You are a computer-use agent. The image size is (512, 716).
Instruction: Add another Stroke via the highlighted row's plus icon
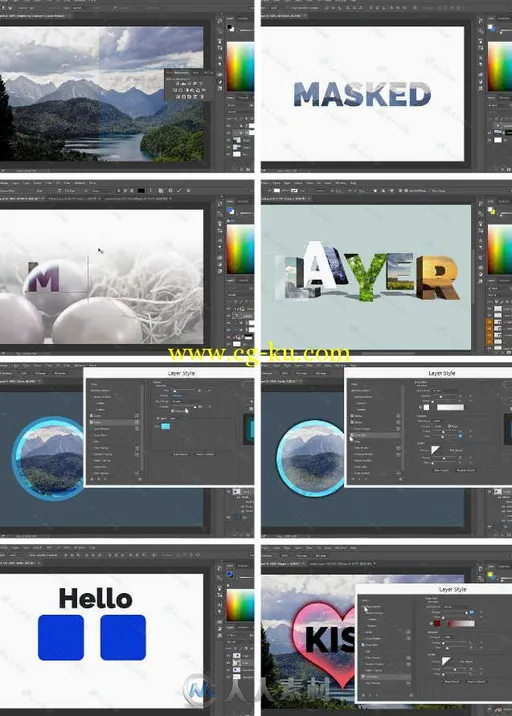[x=137, y=422]
